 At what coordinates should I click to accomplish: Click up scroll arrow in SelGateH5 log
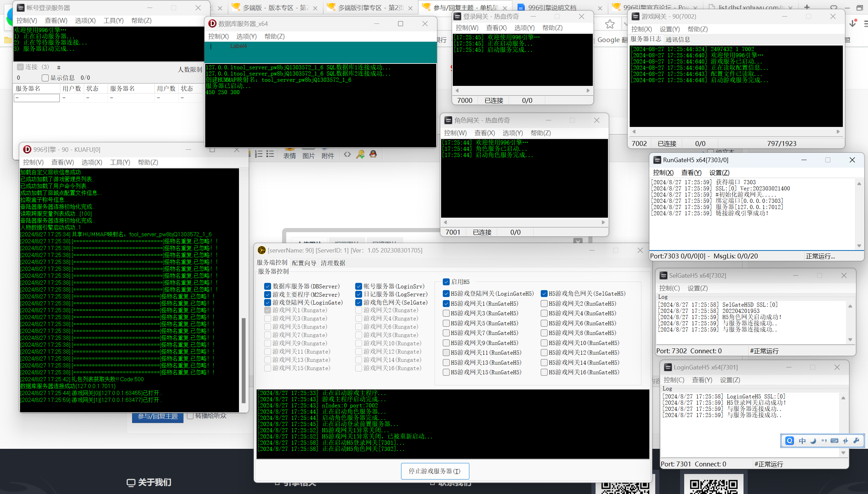[x=850, y=306]
